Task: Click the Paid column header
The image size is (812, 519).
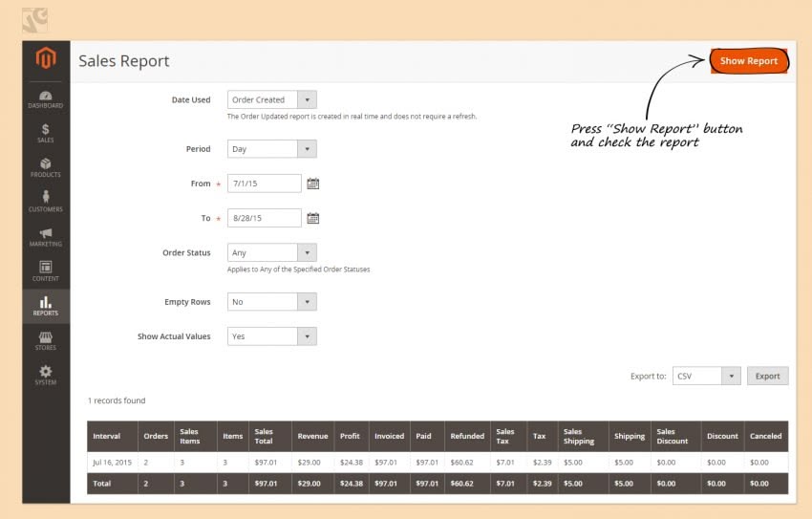Action: pyautogui.click(x=427, y=436)
